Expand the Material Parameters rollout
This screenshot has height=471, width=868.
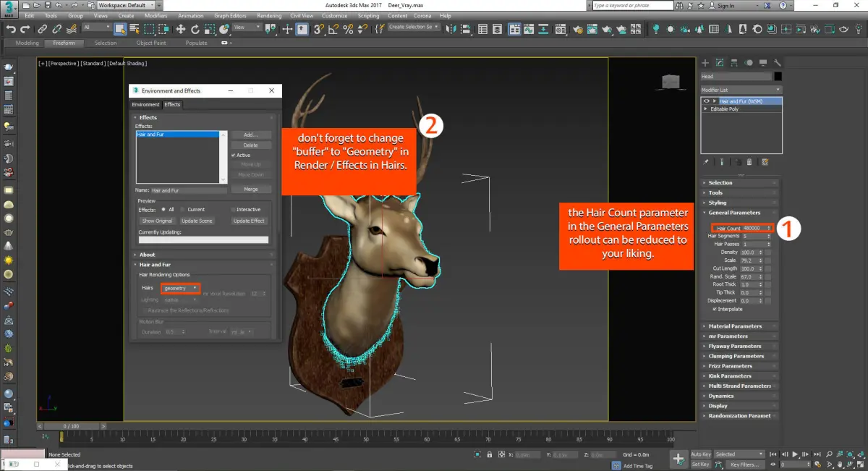(735, 326)
